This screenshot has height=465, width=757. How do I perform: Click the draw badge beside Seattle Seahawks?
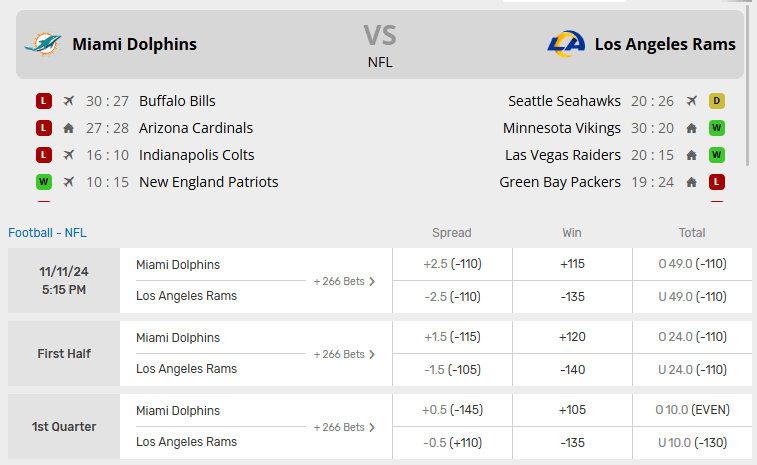point(716,101)
